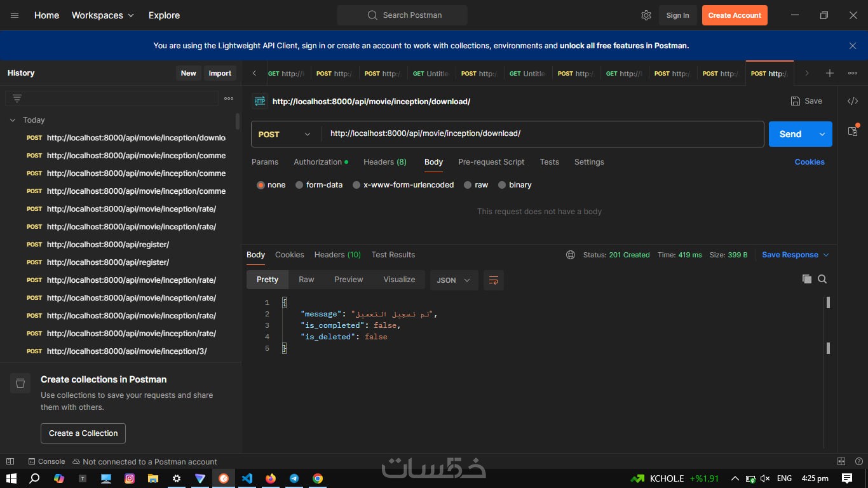Screen dimensions: 868x488
Task: Click the Sign In button
Action: (x=677, y=15)
